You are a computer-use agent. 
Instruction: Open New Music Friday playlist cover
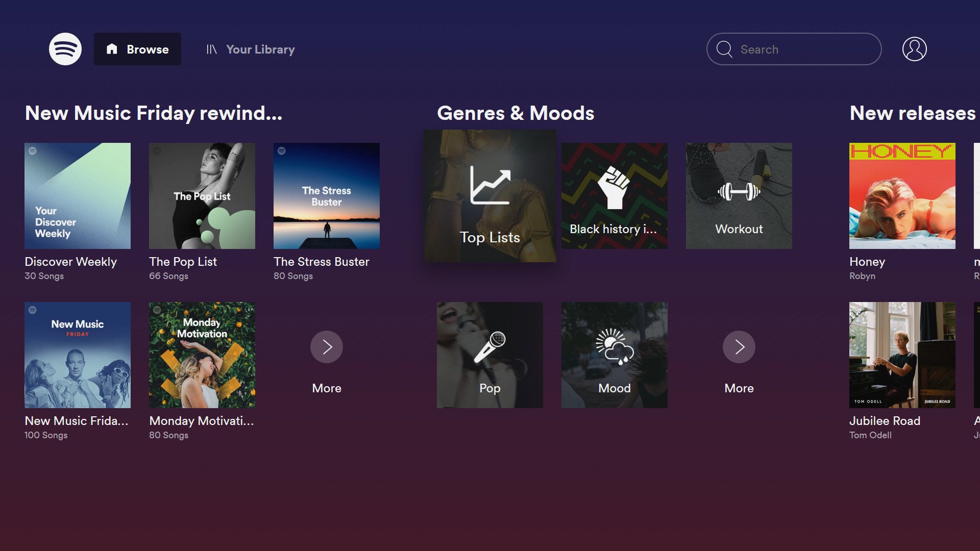[x=78, y=355]
